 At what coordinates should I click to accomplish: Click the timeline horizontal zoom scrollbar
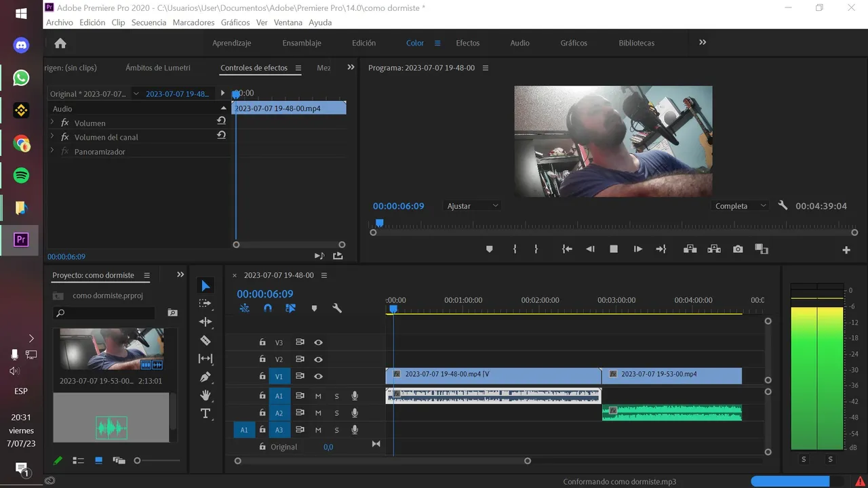pyautogui.click(x=382, y=461)
